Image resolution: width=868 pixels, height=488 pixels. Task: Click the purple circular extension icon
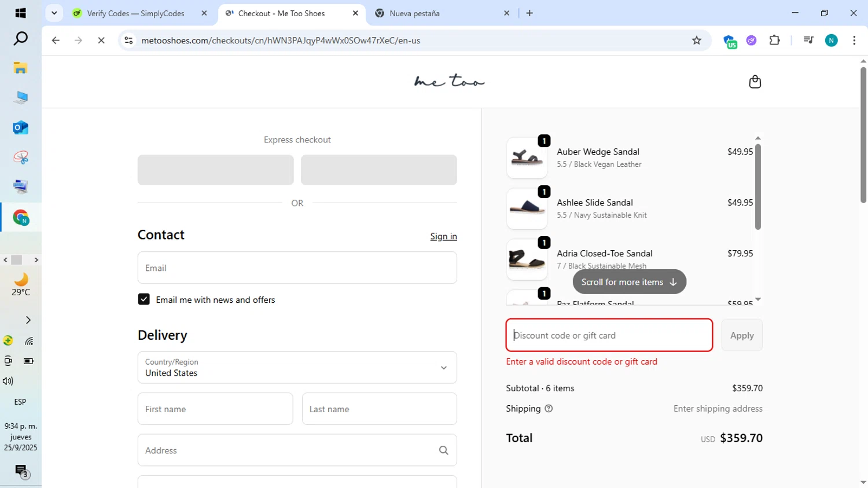(x=751, y=41)
